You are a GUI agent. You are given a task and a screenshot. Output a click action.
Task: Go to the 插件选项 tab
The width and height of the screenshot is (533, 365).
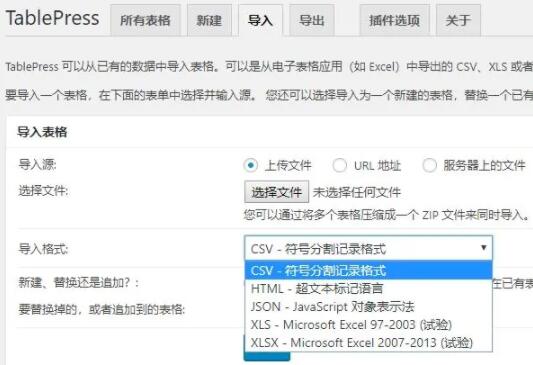(x=394, y=20)
